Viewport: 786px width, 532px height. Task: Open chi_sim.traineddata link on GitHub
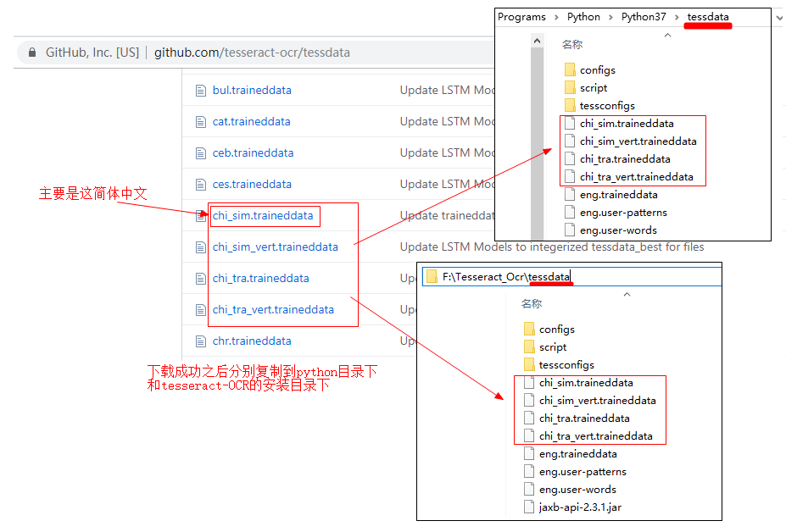coord(263,215)
